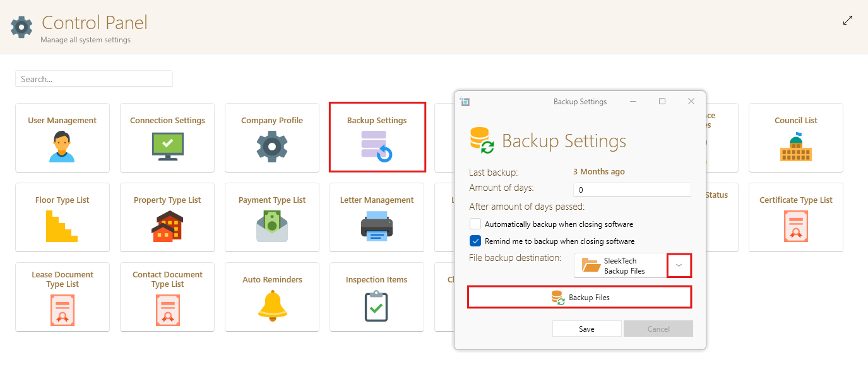The width and height of the screenshot is (868, 369).
Task: Click the Backup Files button
Action: 580,297
